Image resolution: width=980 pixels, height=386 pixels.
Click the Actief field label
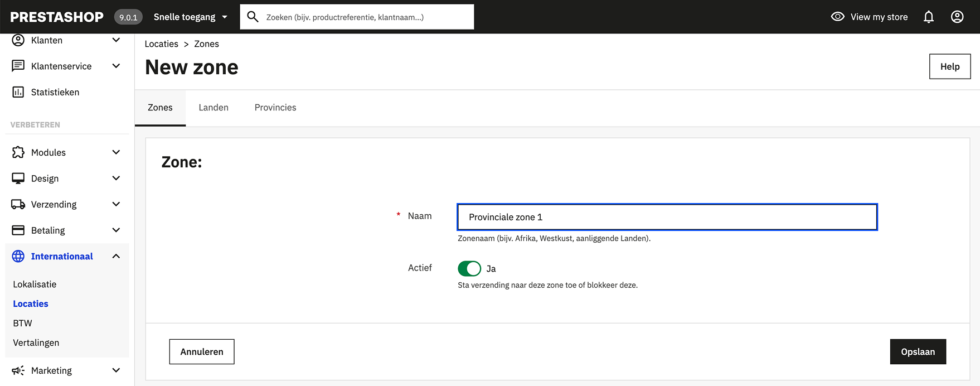coord(420,268)
